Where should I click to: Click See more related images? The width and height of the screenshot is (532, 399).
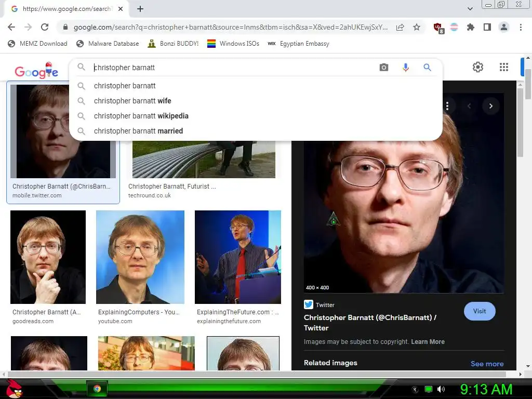pyautogui.click(x=487, y=364)
